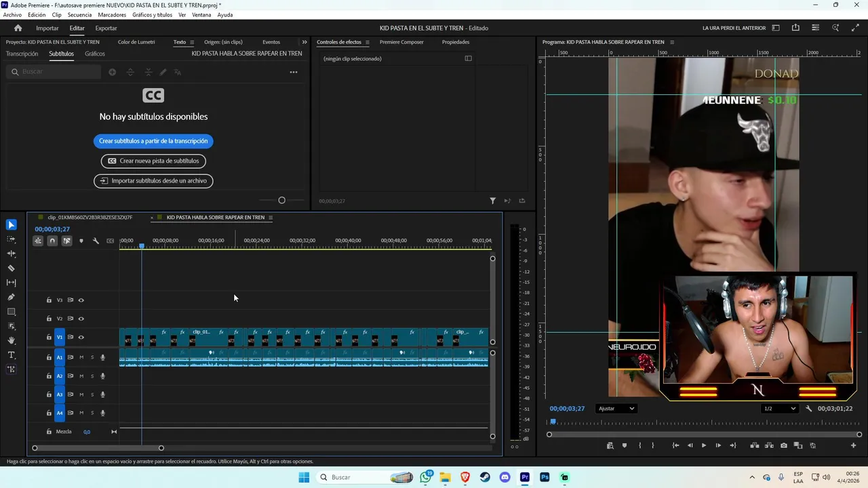868x488 pixels.
Task: Click the Buscar caption search field
Action: pos(54,72)
